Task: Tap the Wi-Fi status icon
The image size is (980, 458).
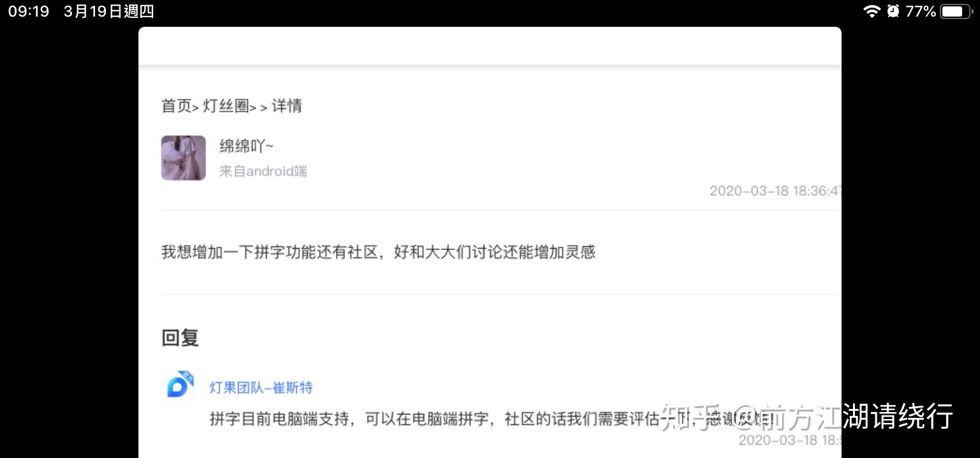Action: tap(872, 11)
